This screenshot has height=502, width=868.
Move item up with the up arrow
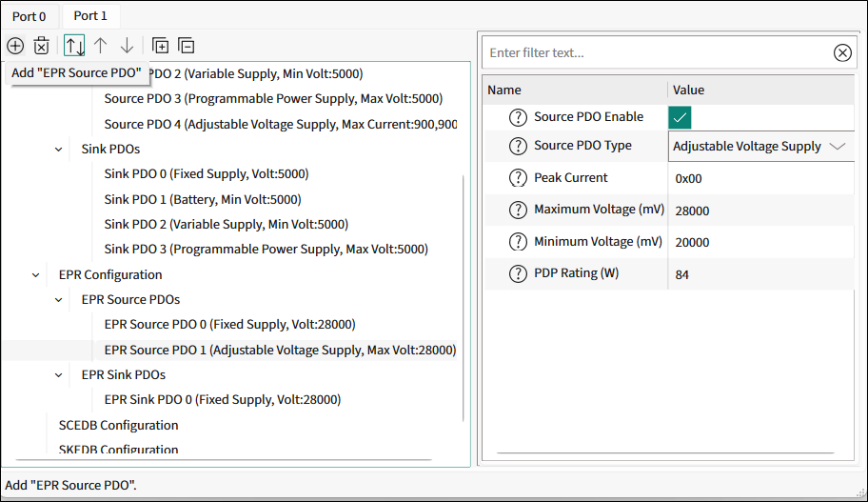pos(100,46)
